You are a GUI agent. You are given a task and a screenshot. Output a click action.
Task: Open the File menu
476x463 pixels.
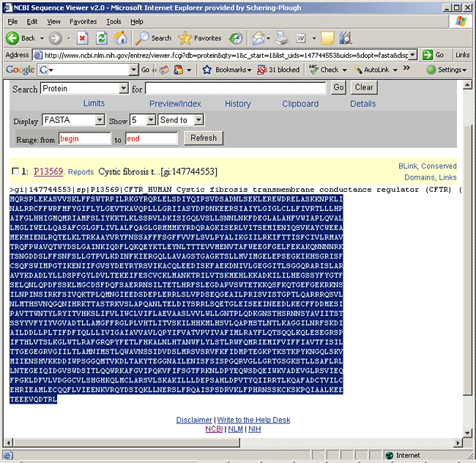[x=12, y=21]
